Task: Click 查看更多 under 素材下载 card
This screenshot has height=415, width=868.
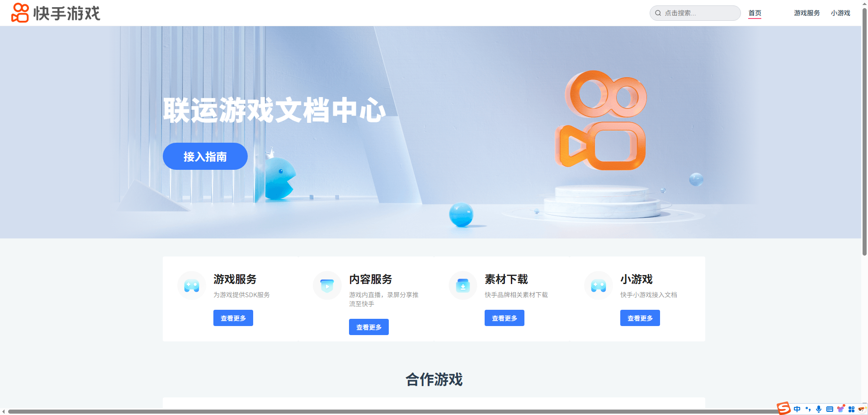Action: pos(505,318)
